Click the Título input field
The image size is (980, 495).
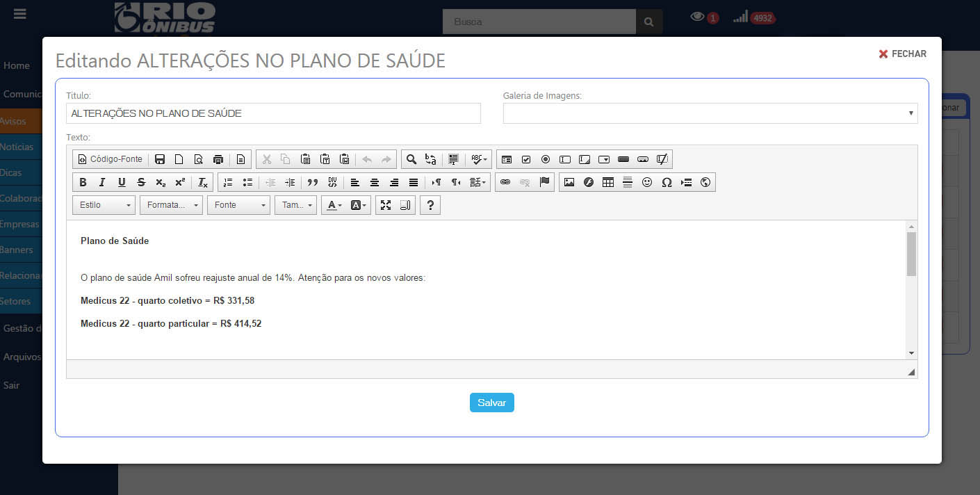click(273, 113)
